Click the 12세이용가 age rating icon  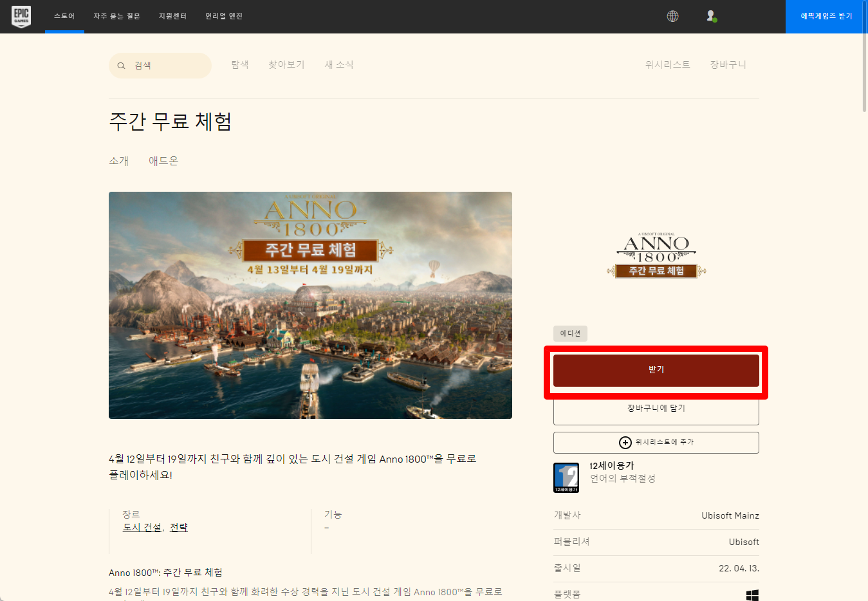coord(566,478)
